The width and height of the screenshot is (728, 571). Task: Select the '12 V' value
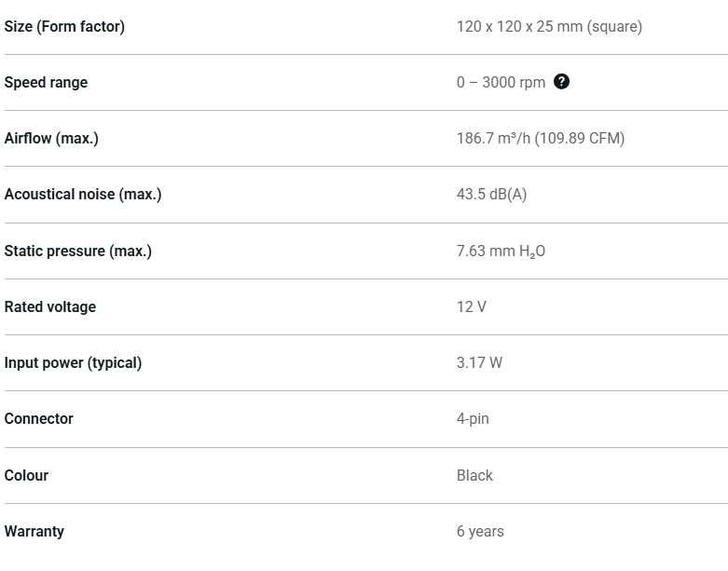click(472, 306)
